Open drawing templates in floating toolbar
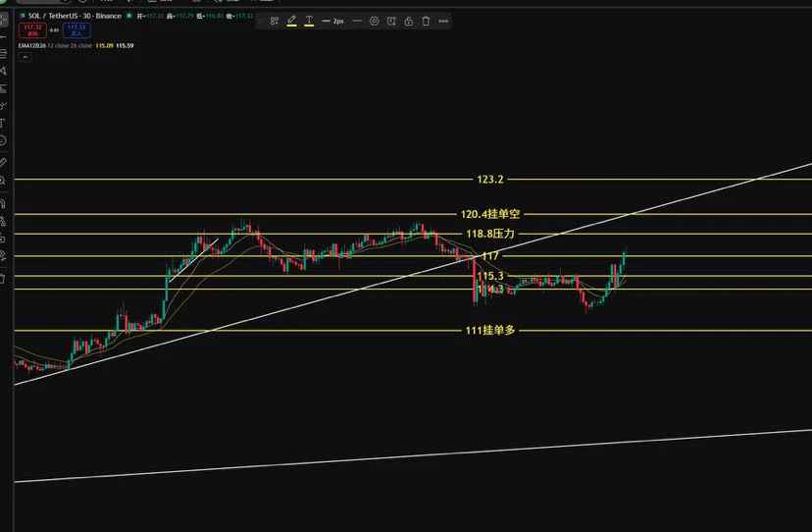This screenshot has height=532, width=812. tap(275, 22)
